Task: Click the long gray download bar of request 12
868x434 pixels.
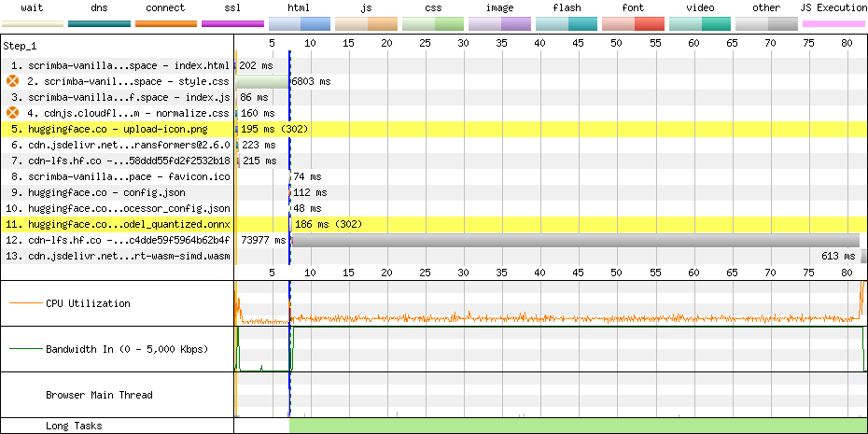Action: pyautogui.click(x=575, y=240)
